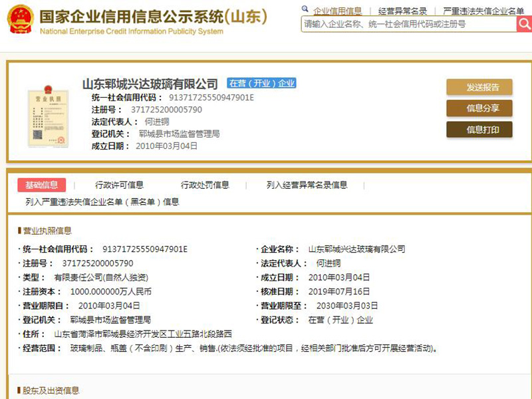Click the 在营（开业）企业 status badge
The width and height of the screenshot is (532, 399).
click(261, 84)
